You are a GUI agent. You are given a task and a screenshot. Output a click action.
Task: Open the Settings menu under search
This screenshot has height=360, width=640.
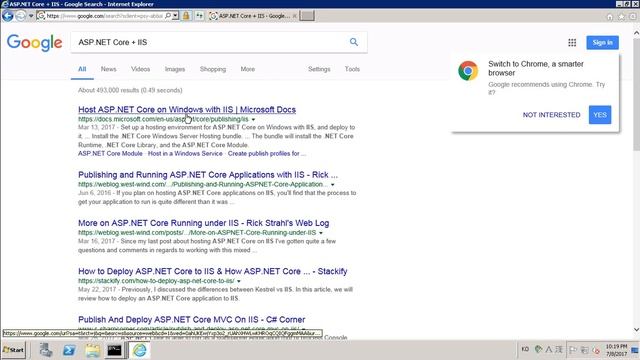(319, 69)
